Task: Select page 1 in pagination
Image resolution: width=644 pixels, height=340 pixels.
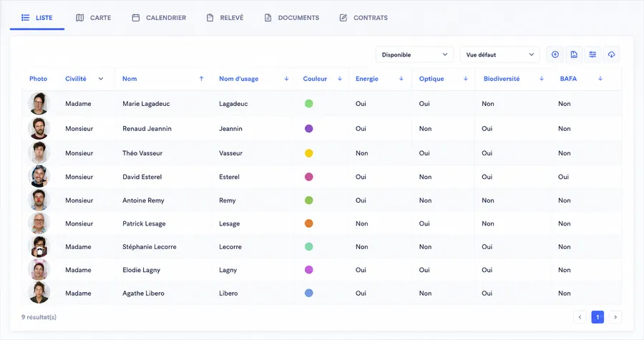Action: (x=597, y=317)
